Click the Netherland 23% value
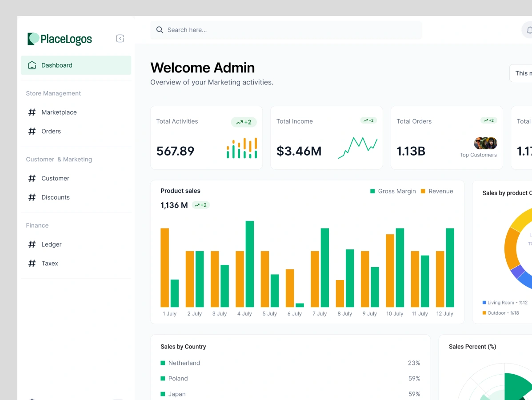The height and width of the screenshot is (400, 532). (x=414, y=363)
